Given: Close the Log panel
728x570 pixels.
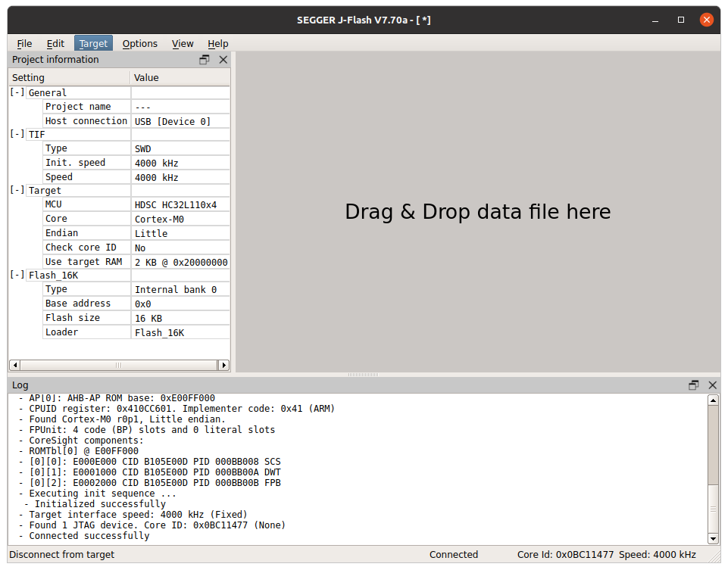Looking at the screenshot, I should pos(713,385).
